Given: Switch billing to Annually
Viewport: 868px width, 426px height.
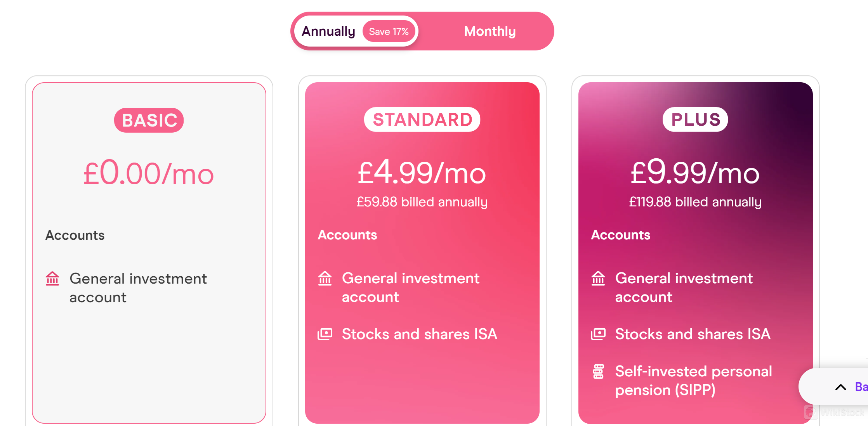Looking at the screenshot, I should point(328,31).
